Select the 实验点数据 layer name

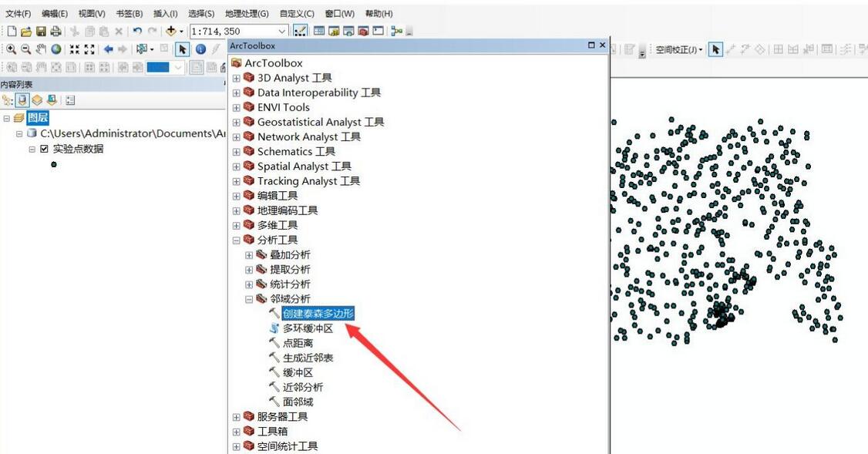point(78,149)
